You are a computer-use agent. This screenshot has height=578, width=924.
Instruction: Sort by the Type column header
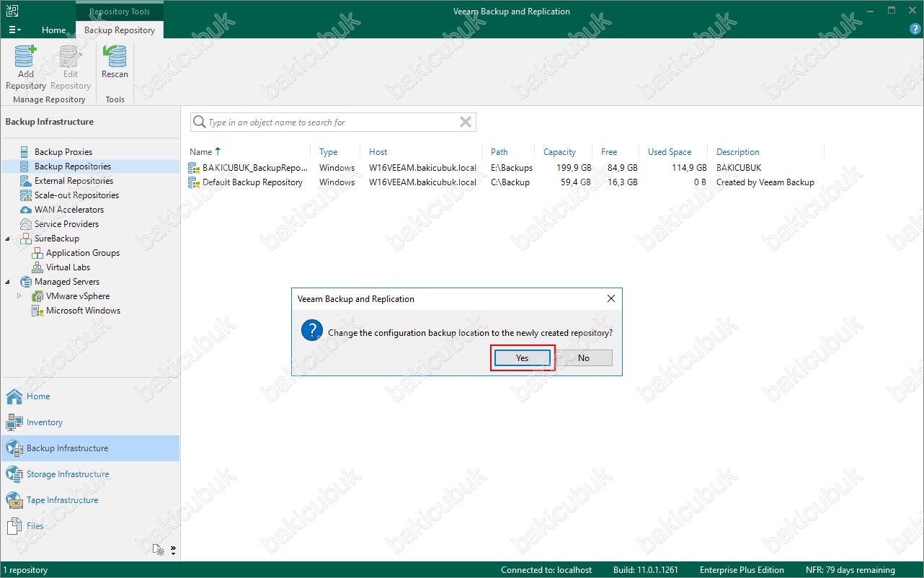tap(329, 152)
